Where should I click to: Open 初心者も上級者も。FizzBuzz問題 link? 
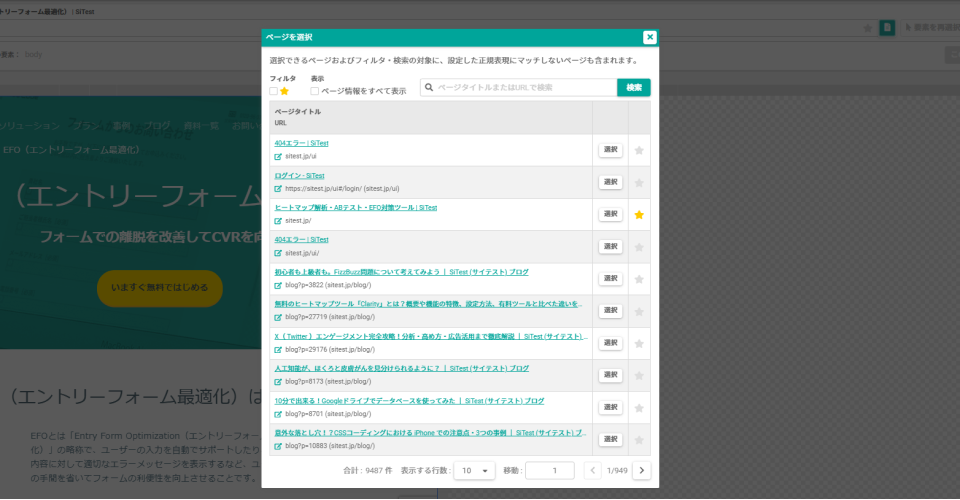click(401, 272)
